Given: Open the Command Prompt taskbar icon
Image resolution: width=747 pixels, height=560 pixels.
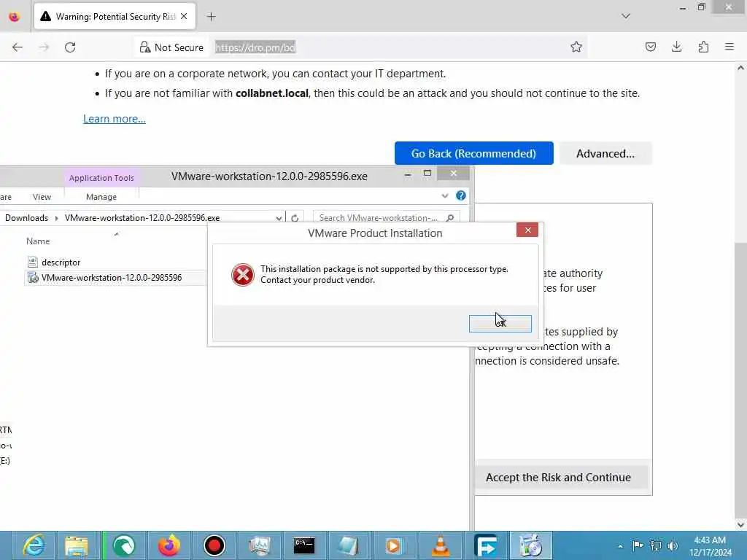Looking at the screenshot, I should coord(304,545).
